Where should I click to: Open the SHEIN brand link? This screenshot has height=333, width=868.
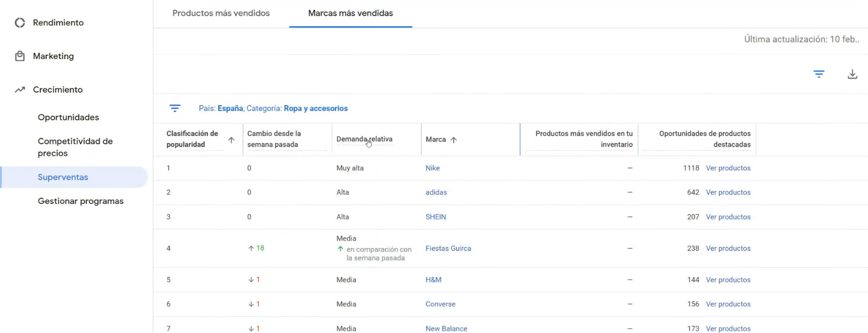tap(436, 217)
